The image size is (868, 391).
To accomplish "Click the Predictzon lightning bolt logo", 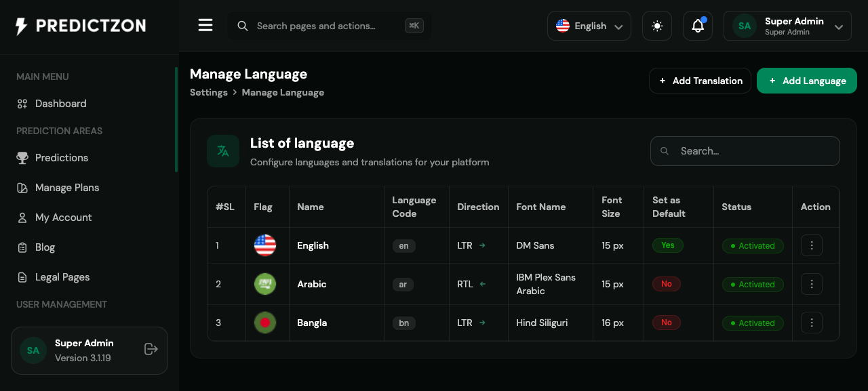I will (22, 26).
